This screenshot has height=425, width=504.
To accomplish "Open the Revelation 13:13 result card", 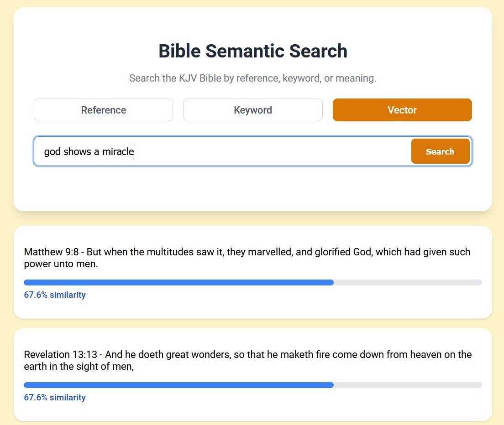I will [252, 374].
